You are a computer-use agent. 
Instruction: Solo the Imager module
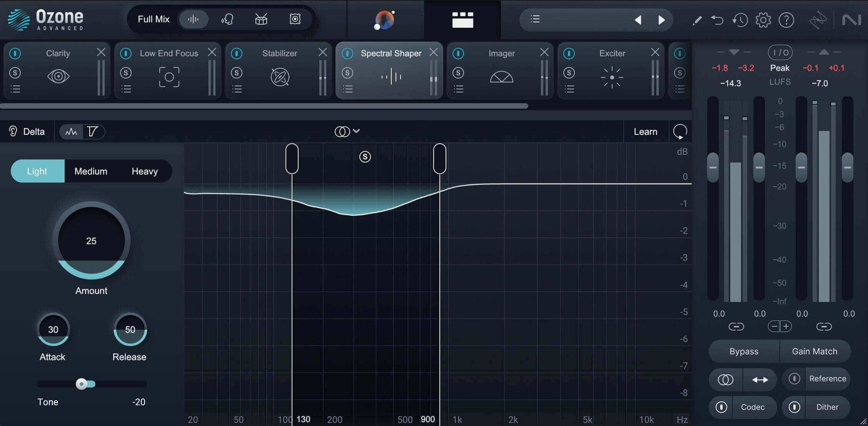pyautogui.click(x=458, y=73)
